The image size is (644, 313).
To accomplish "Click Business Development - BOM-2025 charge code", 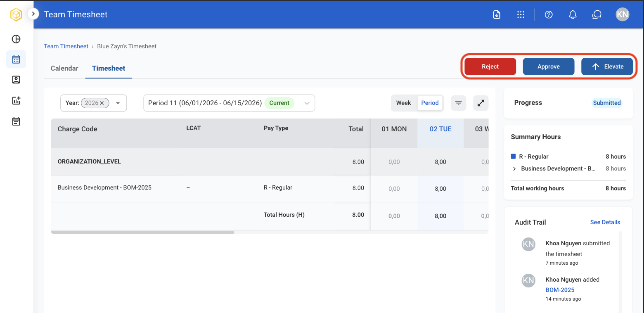I will point(104,187).
